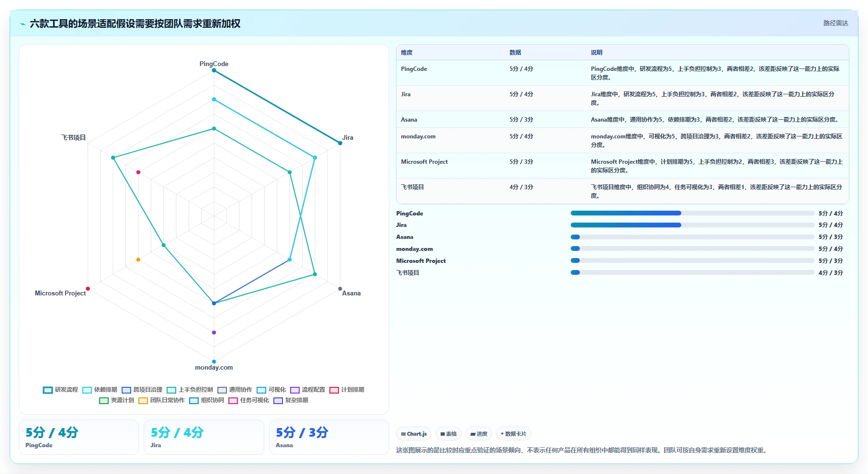The image size is (868, 474).
Task: Click the Chart.js chip
Action: [x=414, y=434]
